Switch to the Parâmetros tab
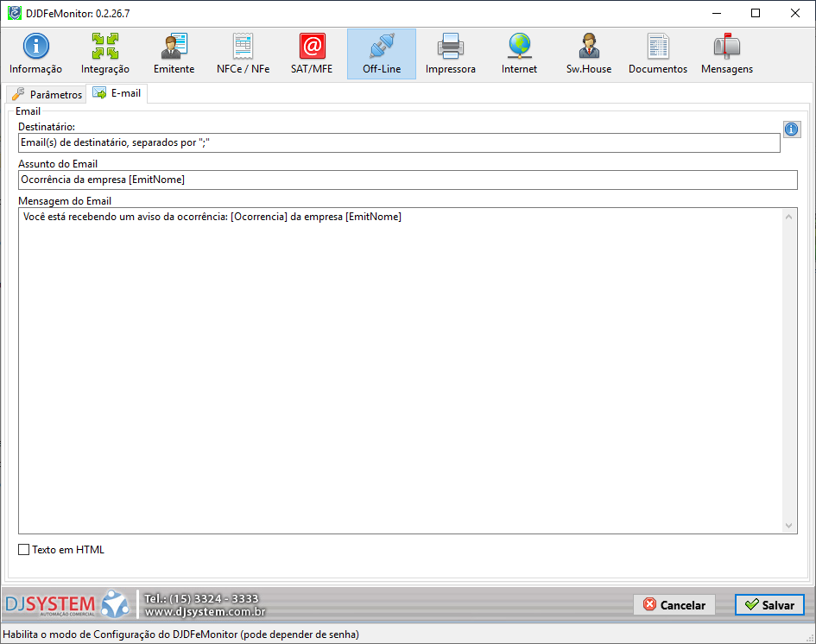The image size is (816, 644). (47, 94)
